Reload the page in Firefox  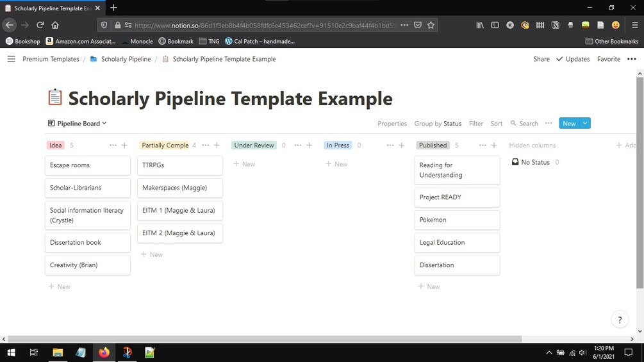40,25
